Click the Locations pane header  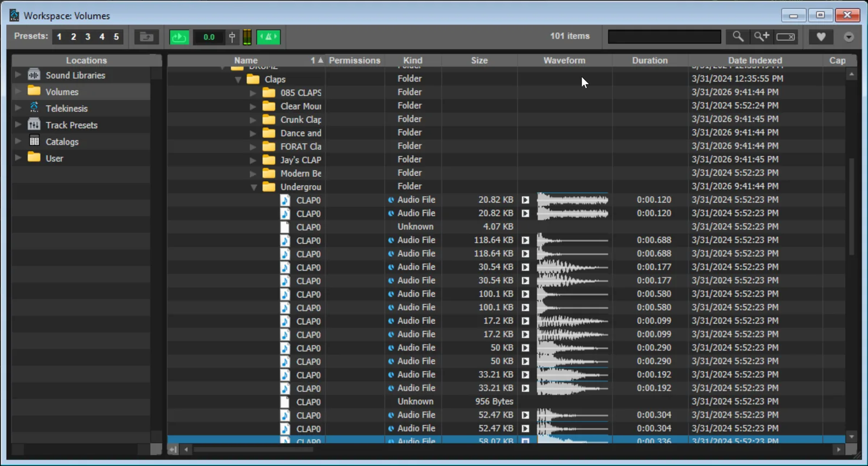87,60
